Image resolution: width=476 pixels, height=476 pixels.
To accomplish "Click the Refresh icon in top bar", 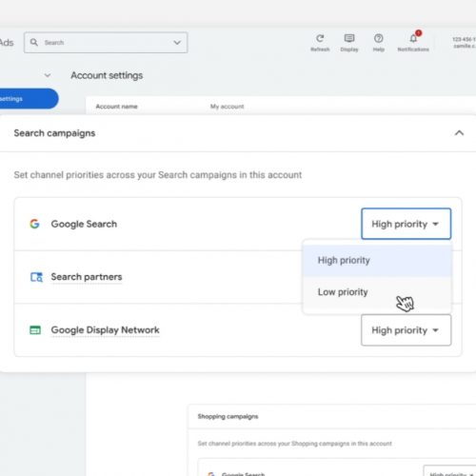I will click(320, 39).
